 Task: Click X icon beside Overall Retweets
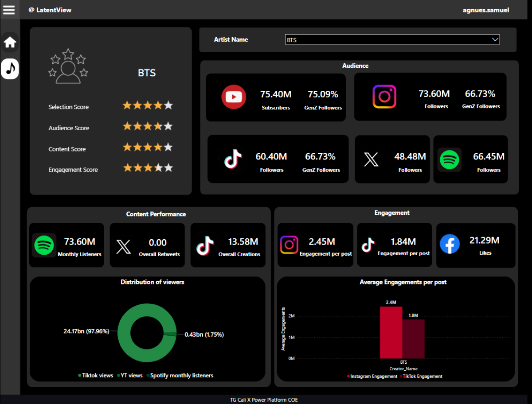coord(123,246)
